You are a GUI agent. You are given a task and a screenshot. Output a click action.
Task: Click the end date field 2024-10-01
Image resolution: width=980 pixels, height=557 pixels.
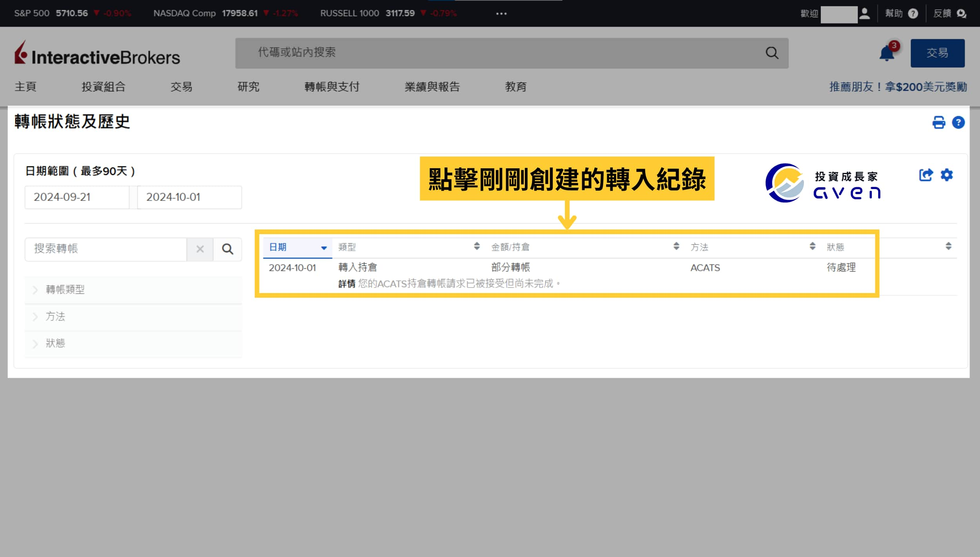(x=190, y=197)
